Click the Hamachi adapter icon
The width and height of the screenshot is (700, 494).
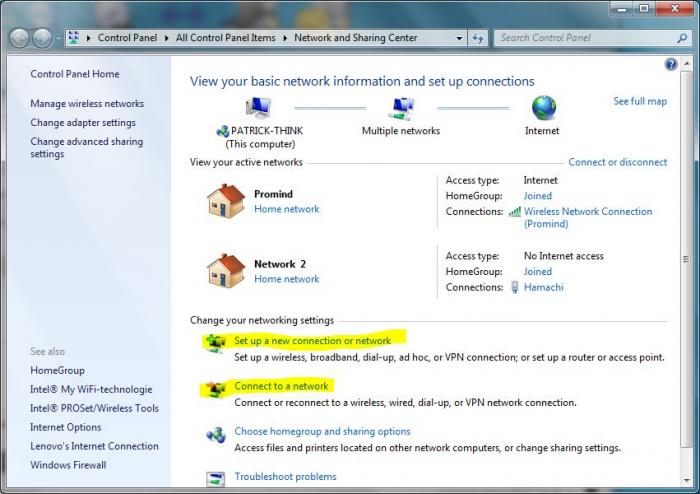point(515,287)
